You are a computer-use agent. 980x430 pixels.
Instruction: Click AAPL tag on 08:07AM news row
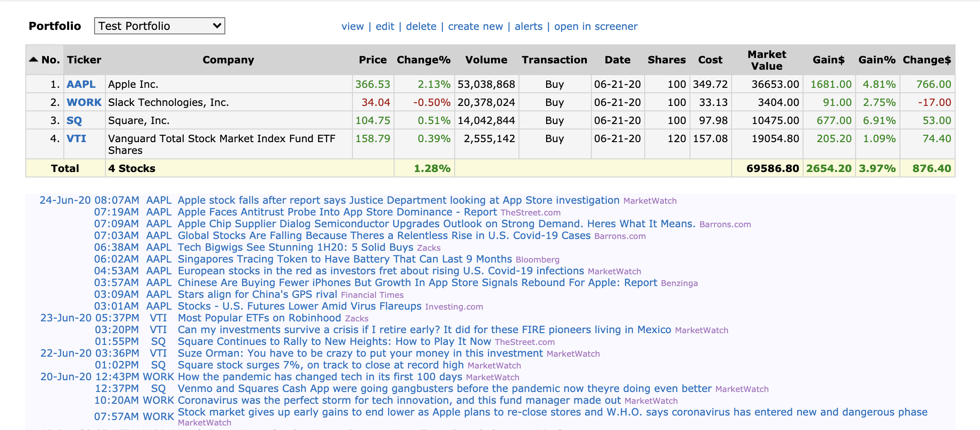(159, 200)
